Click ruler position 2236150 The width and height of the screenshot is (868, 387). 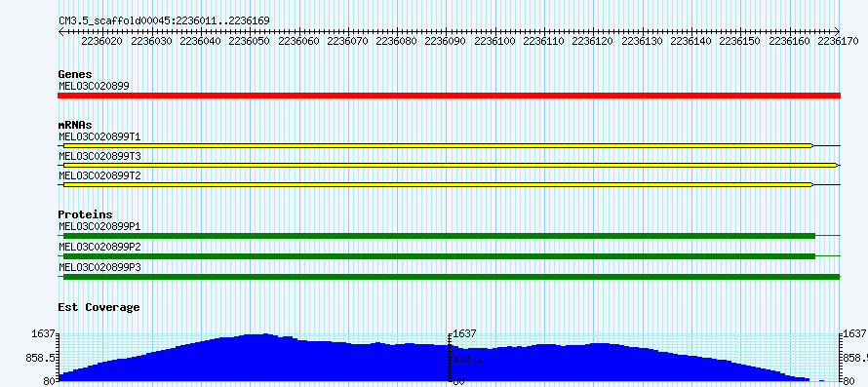pos(740,41)
